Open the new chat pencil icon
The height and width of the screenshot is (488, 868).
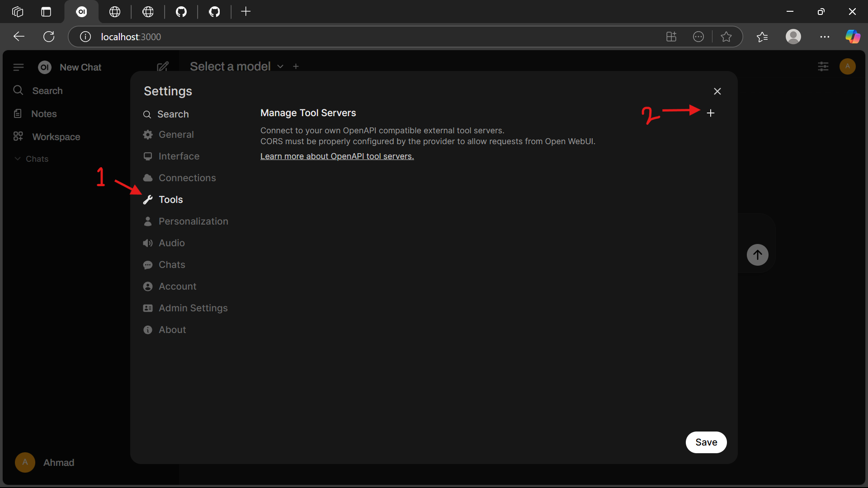[x=162, y=67]
